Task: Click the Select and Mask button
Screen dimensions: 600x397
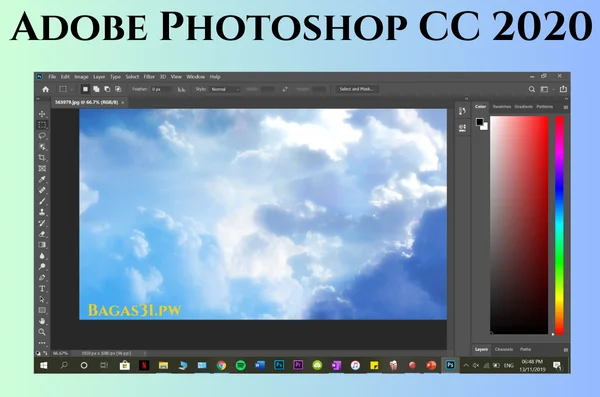Action: (x=357, y=89)
